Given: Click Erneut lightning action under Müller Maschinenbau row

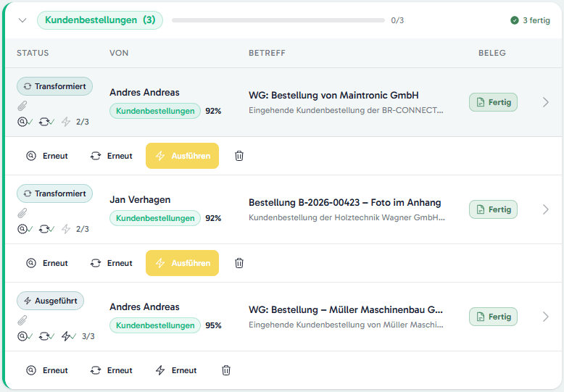Looking at the screenshot, I should click(x=176, y=370).
